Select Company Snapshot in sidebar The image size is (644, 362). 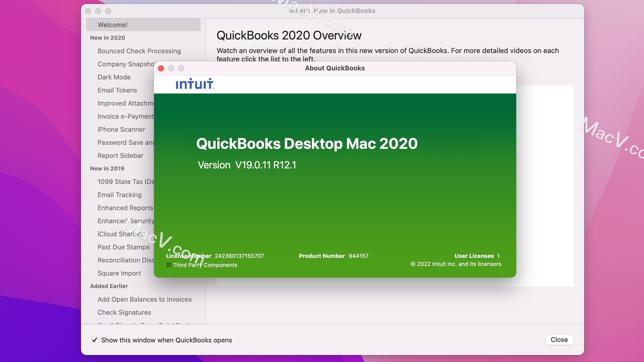tap(126, 64)
